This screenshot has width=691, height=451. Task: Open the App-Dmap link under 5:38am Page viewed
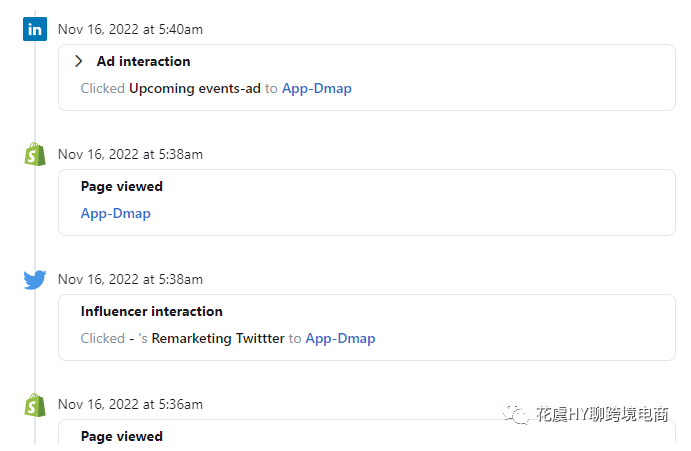coord(115,213)
